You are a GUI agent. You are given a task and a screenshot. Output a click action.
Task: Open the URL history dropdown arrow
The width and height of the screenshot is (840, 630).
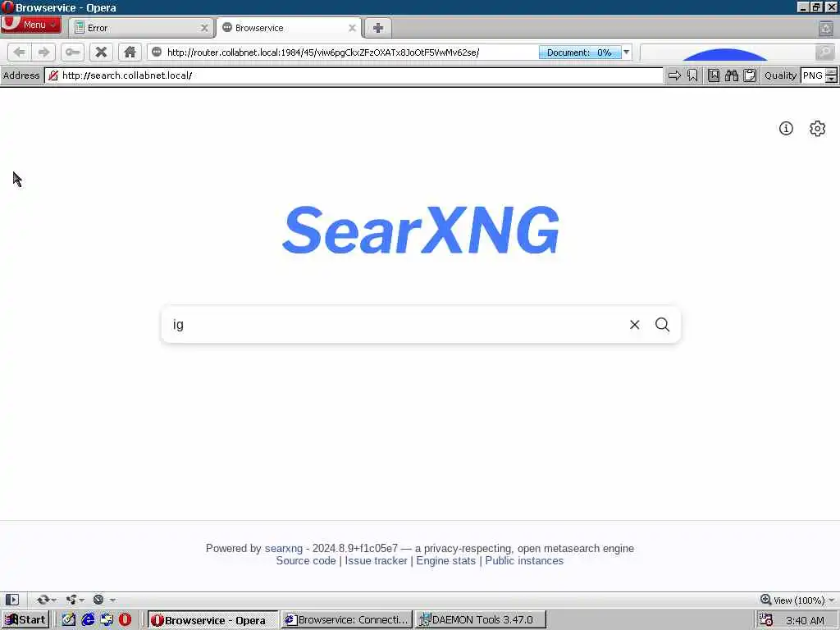click(x=626, y=52)
